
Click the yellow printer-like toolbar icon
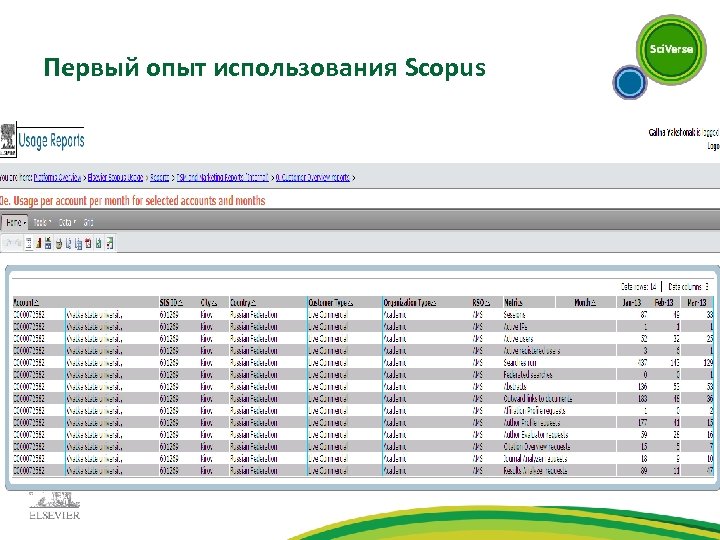pos(58,243)
